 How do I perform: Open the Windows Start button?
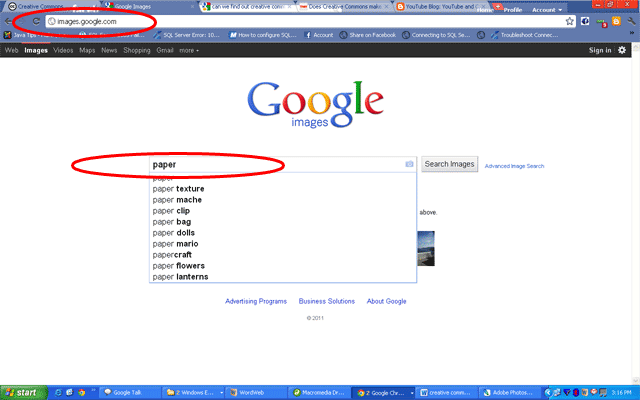pyautogui.click(x=24, y=393)
